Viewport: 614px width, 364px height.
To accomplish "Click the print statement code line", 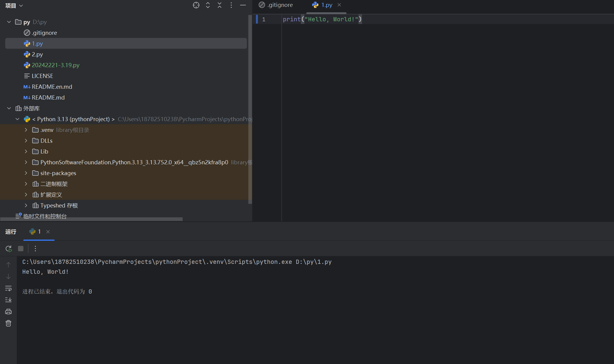I will coord(322,19).
